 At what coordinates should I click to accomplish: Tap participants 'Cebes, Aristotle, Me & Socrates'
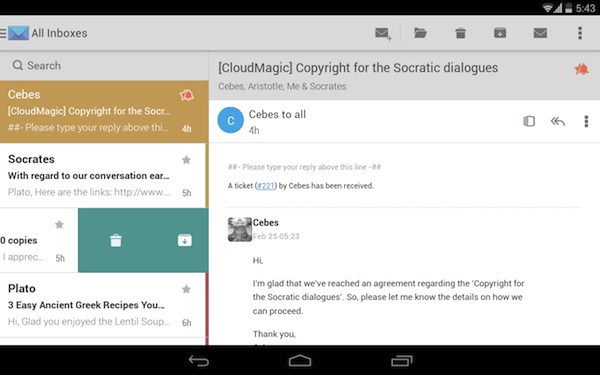[x=282, y=86]
